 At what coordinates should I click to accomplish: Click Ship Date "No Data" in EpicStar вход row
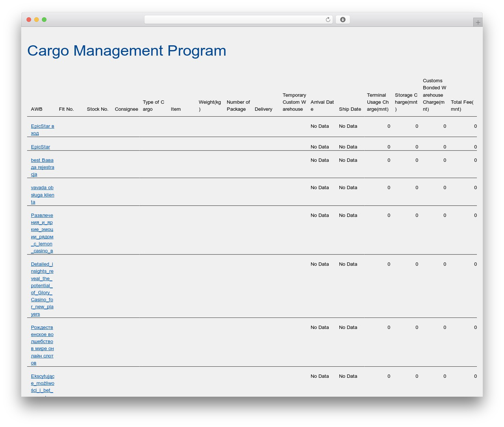348,126
